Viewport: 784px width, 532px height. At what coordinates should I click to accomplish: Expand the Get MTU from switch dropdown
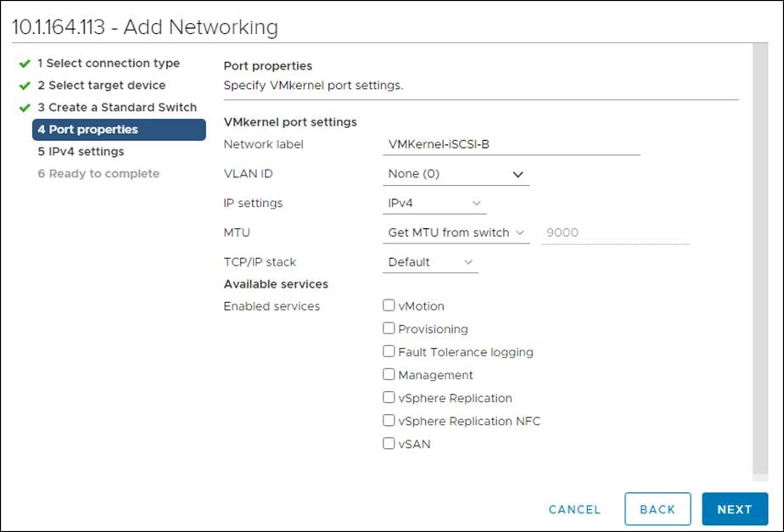(456, 232)
